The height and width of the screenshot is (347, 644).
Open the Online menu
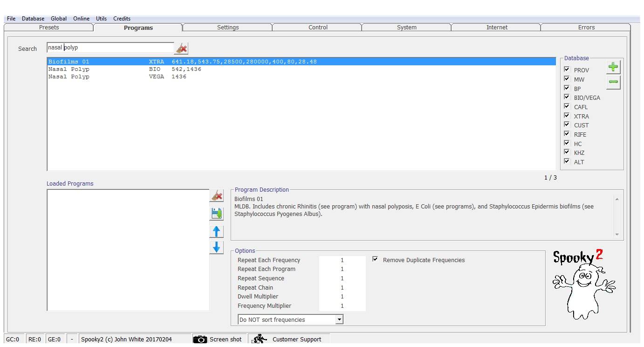pos(81,19)
